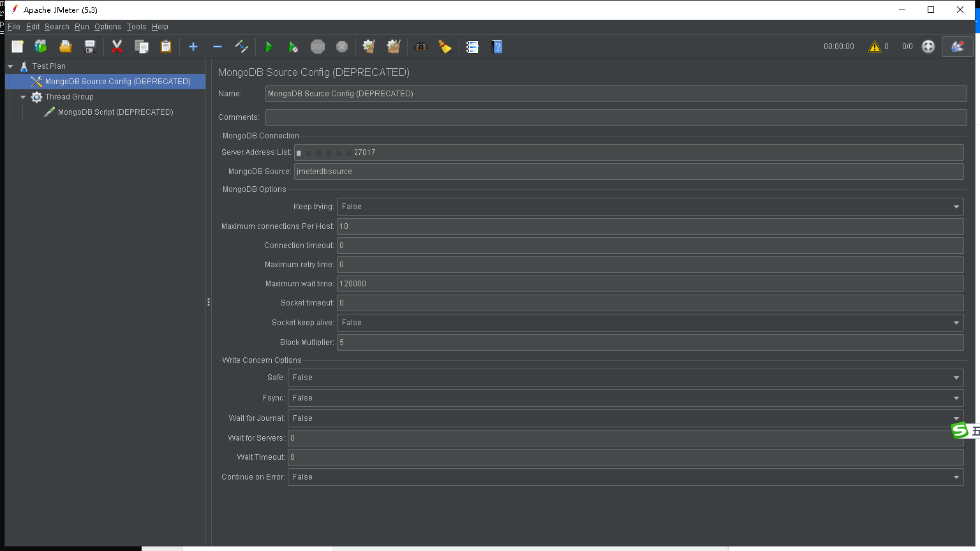Open Search with the binoculars icon
980x551 pixels.
[421, 47]
